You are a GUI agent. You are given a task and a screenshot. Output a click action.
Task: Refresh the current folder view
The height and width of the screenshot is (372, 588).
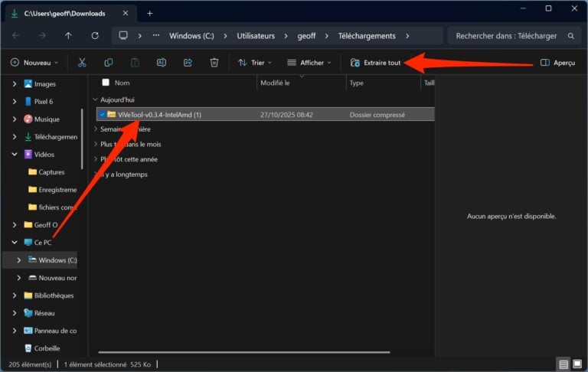95,36
